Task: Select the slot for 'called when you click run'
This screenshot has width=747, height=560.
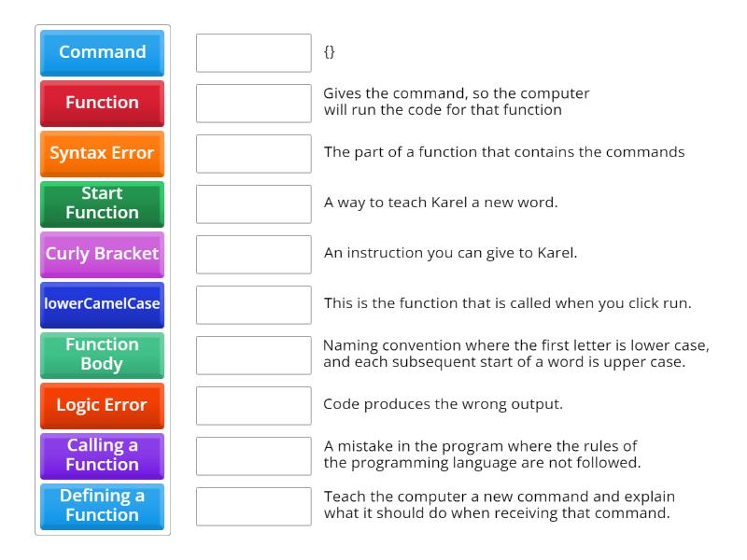Action: tap(253, 304)
